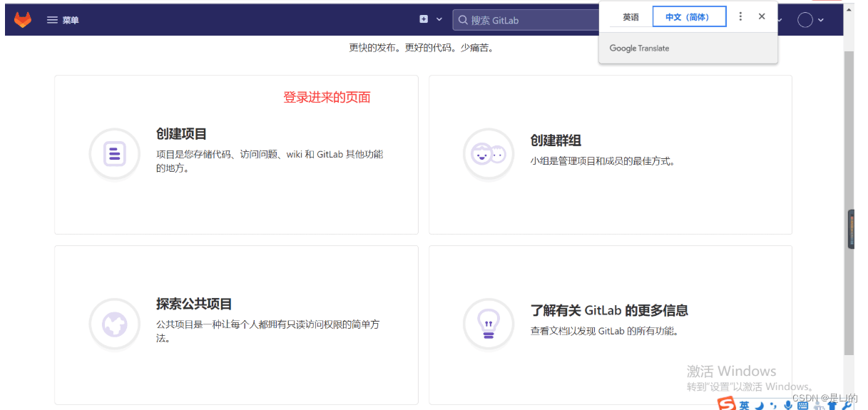
Task: Open the 菜单 hamburger menu
Action: point(63,20)
